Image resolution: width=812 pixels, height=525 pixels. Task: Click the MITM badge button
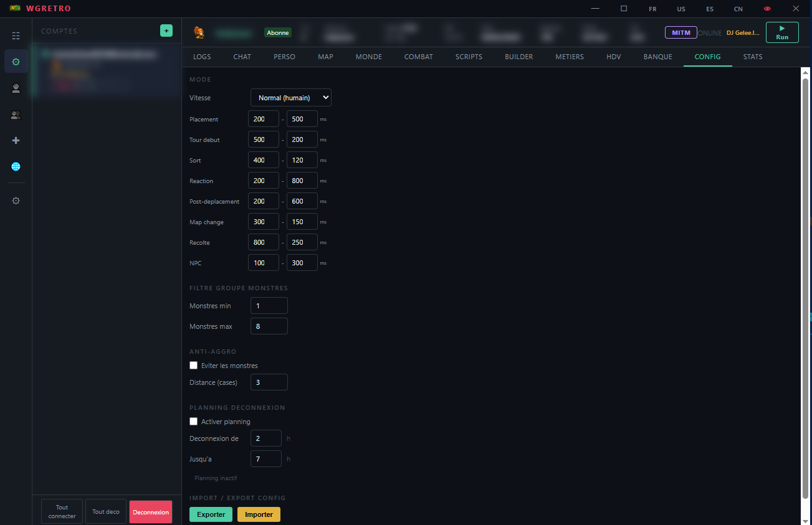pyautogui.click(x=681, y=32)
